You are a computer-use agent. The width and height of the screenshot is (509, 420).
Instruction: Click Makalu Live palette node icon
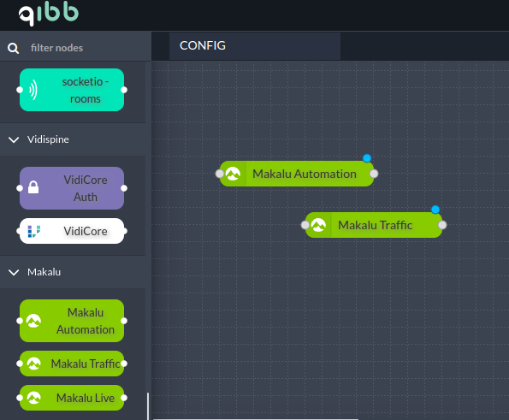pyautogui.click(x=33, y=398)
